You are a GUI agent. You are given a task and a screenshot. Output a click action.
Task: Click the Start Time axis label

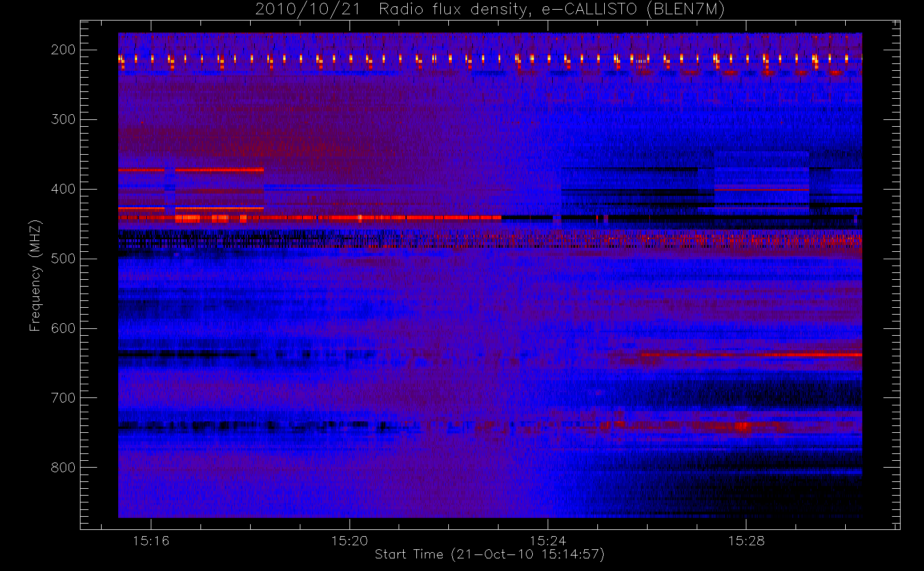[x=489, y=554]
